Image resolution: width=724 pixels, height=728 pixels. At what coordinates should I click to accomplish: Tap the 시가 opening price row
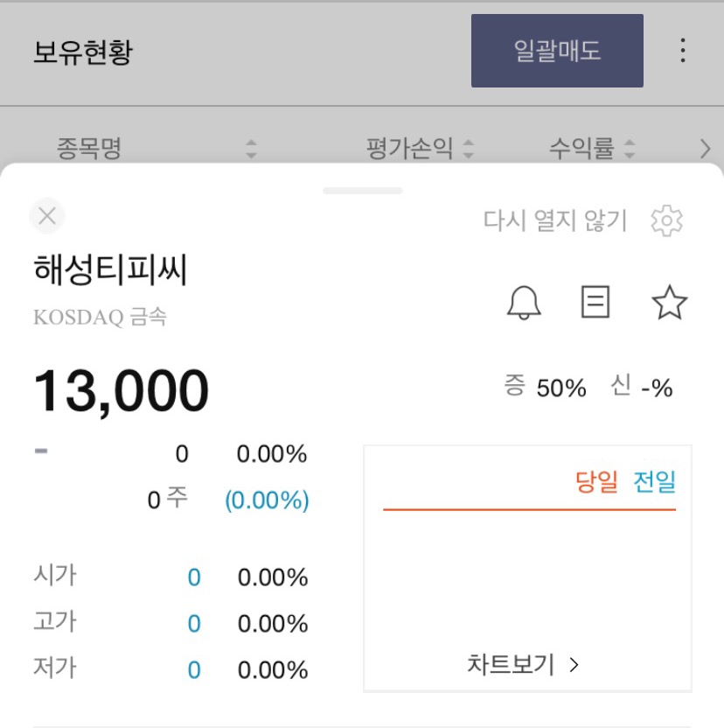pyautogui.click(x=171, y=577)
